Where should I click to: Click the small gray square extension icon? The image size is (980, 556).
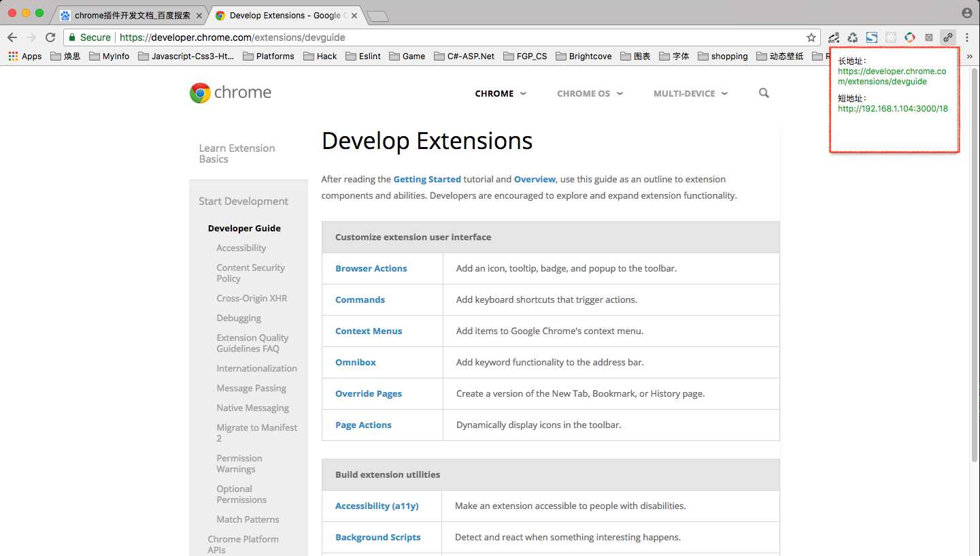(x=929, y=37)
